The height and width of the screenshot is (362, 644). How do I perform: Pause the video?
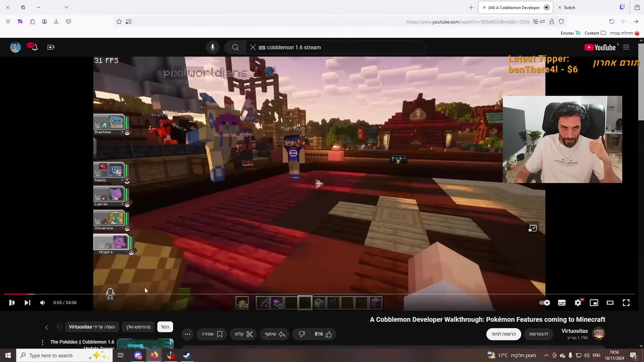12,303
